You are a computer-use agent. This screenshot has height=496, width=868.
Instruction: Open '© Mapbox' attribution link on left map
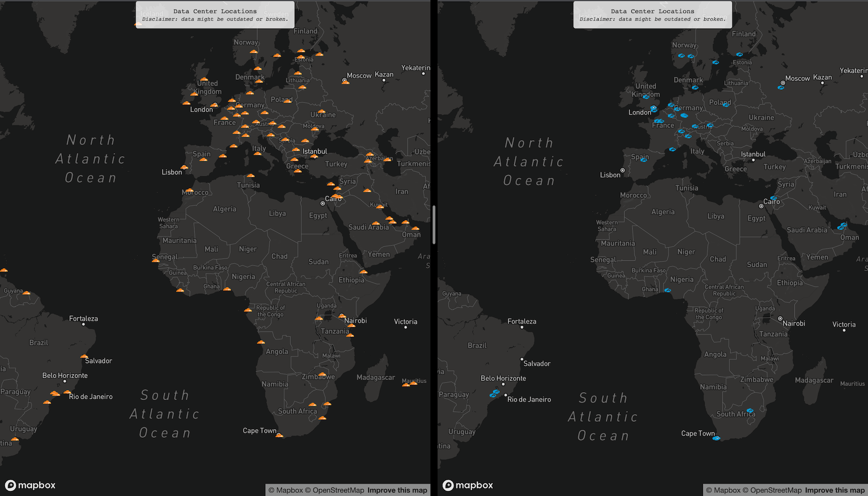pos(285,490)
